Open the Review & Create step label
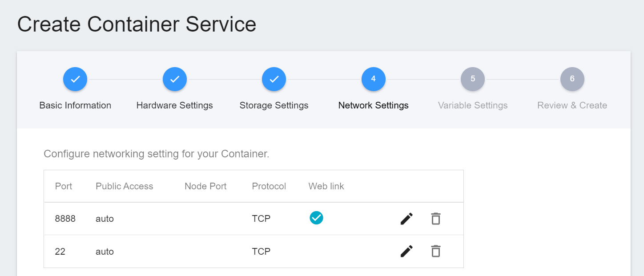 (x=572, y=105)
